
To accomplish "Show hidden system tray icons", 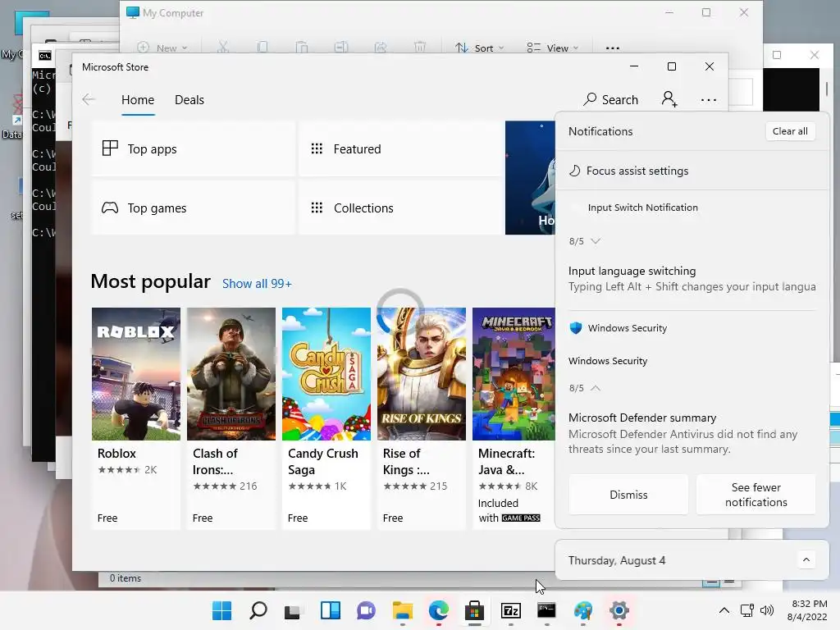I will click(x=724, y=610).
